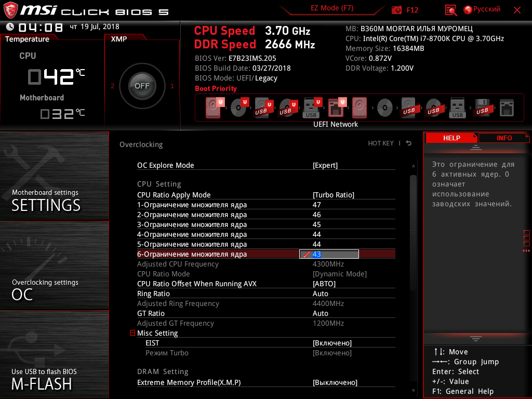The image size is (532, 399).
Task: Toggle the XMP OFF round button
Action: click(x=142, y=86)
